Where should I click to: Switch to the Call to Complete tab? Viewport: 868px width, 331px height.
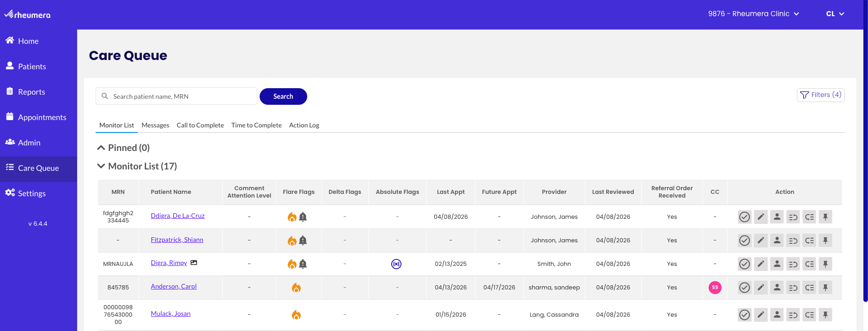pyautogui.click(x=200, y=125)
